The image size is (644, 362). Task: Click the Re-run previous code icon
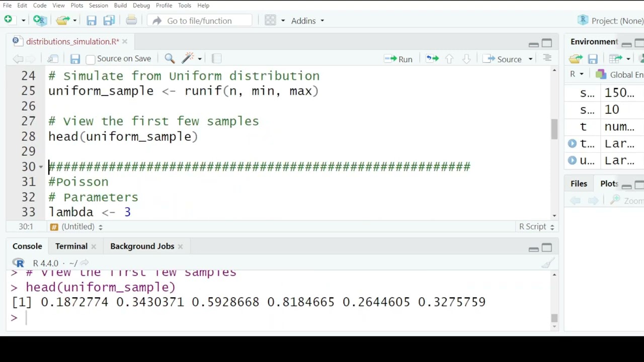click(x=432, y=59)
